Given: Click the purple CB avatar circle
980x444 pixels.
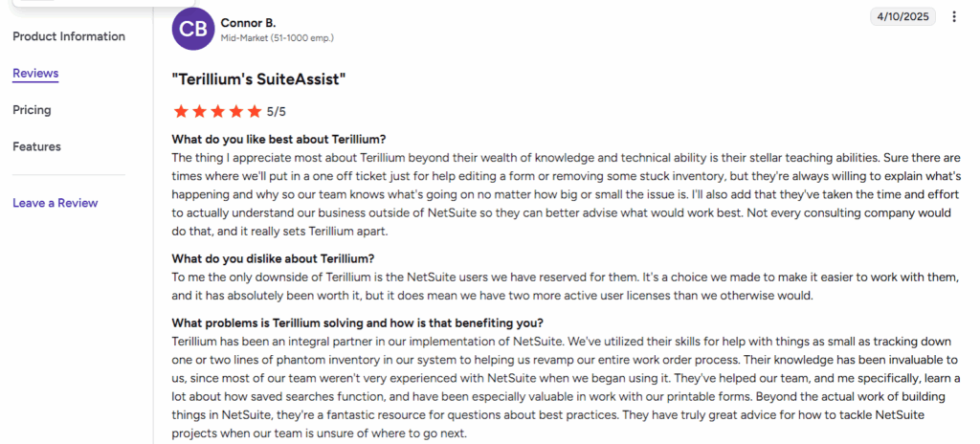Looking at the screenshot, I should point(192,29).
